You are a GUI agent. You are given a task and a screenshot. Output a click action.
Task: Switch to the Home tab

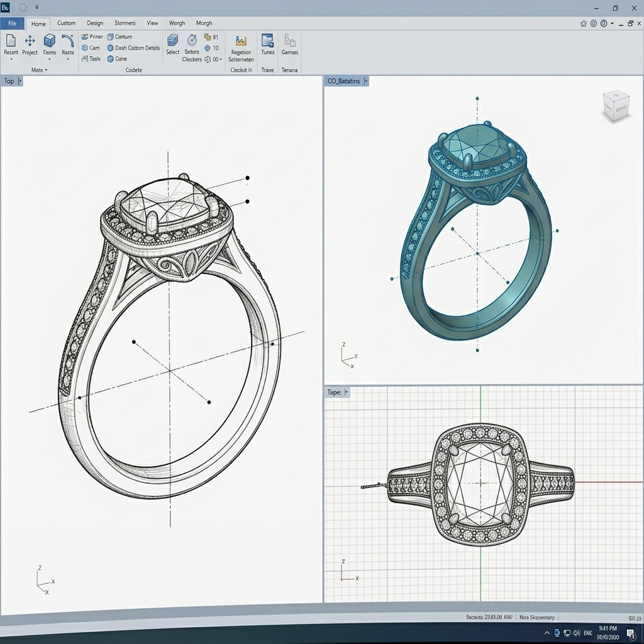click(38, 24)
